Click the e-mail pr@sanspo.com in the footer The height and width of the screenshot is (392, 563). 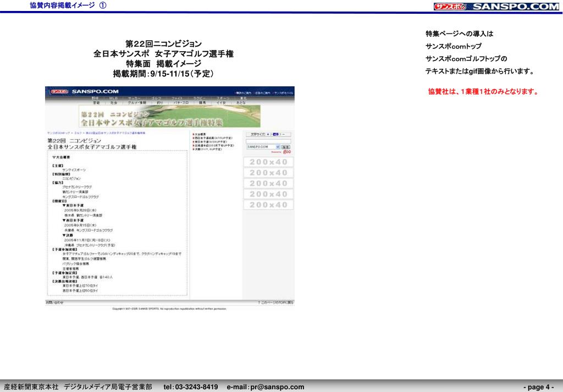click(x=266, y=387)
